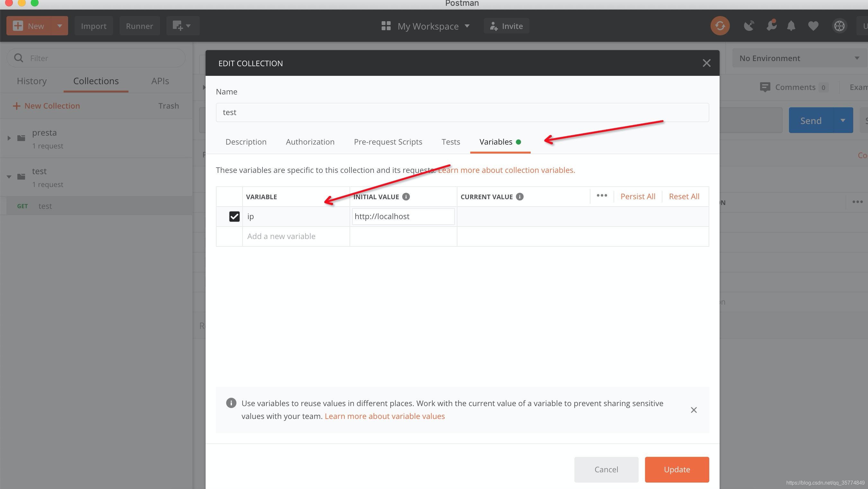Click the Initial Value info icon
This screenshot has width=868, height=489.
click(406, 197)
